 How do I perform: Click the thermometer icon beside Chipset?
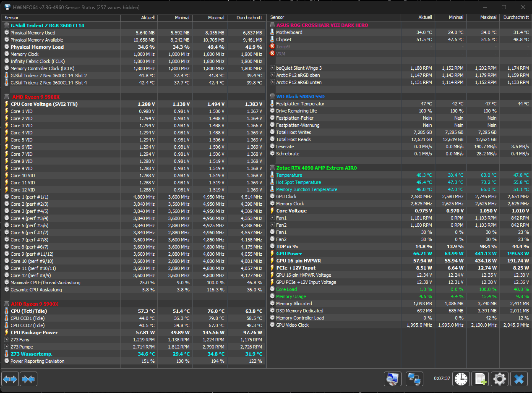(x=272, y=39)
